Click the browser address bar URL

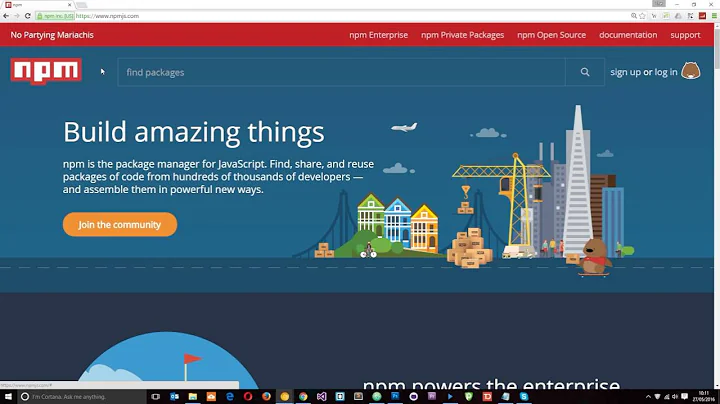coord(107,16)
